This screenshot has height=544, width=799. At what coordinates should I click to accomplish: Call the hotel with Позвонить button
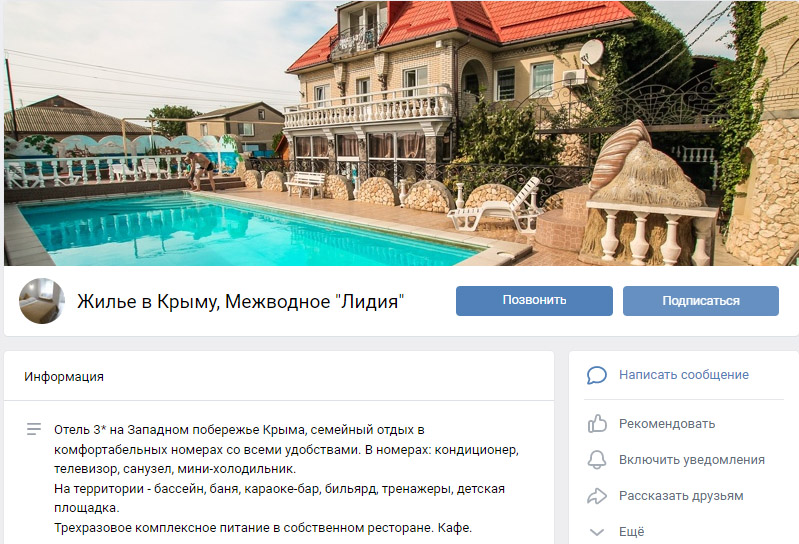click(534, 301)
